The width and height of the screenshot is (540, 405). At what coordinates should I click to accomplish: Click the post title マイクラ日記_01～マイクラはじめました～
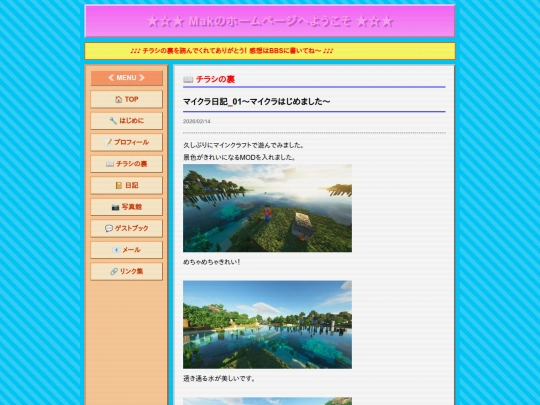click(x=257, y=102)
